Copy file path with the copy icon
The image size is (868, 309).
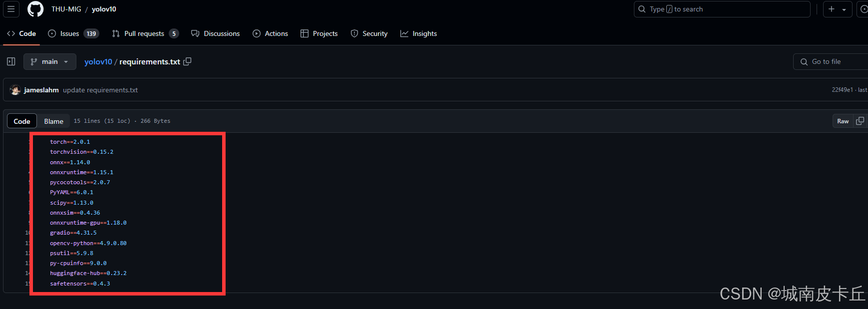(188, 61)
